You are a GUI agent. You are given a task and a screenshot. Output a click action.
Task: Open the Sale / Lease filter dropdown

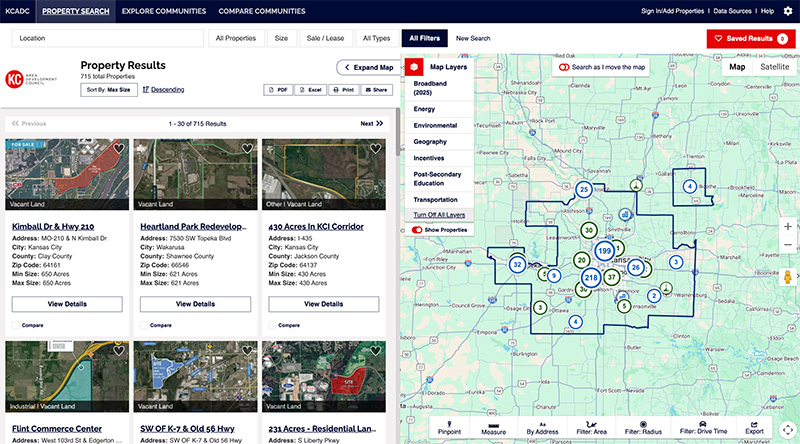[x=325, y=38]
